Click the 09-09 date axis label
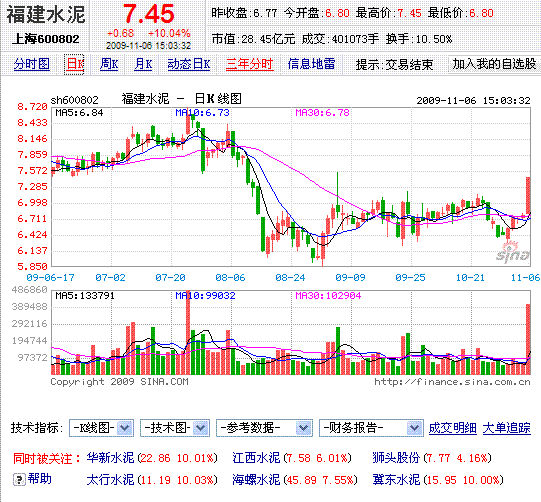541x502 pixels. pyautogui.click(x=351, y=277)
